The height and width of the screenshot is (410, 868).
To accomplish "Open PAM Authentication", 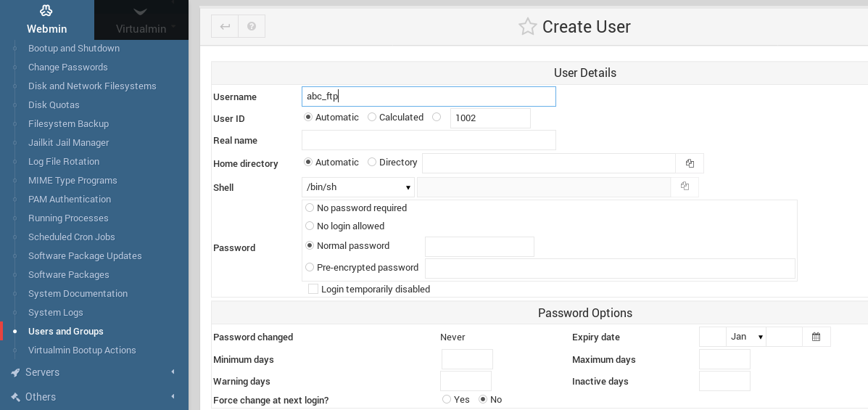I will pyautogui.click(x=69, y=199).
